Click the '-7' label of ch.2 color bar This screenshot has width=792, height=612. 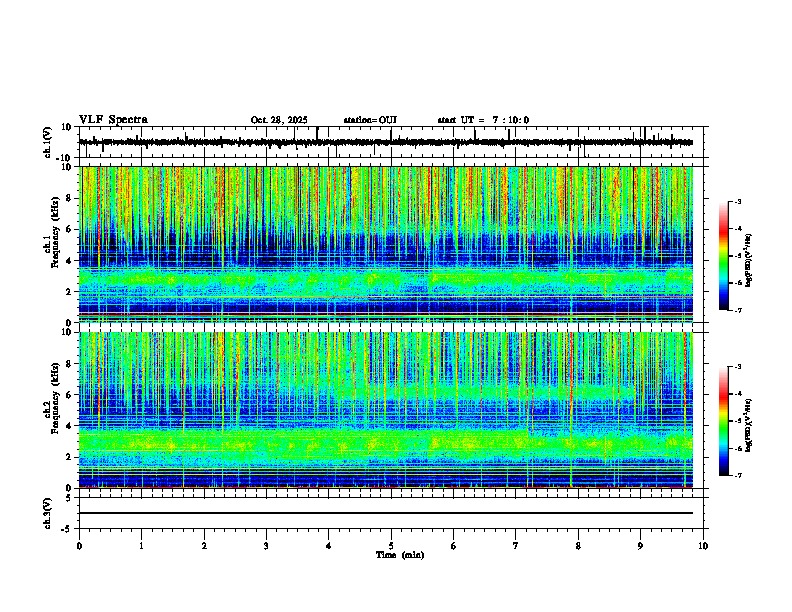tap(737, 476)
